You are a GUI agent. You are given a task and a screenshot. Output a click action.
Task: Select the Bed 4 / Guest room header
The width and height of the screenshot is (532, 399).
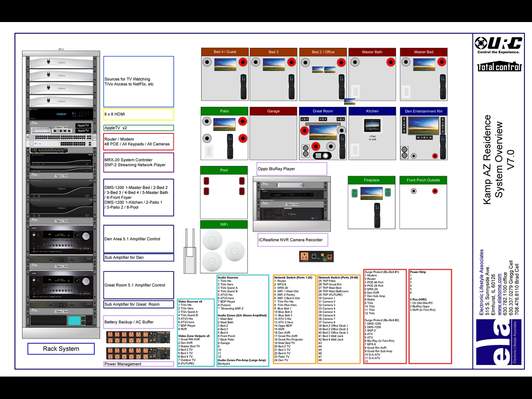tap(225, 52)
